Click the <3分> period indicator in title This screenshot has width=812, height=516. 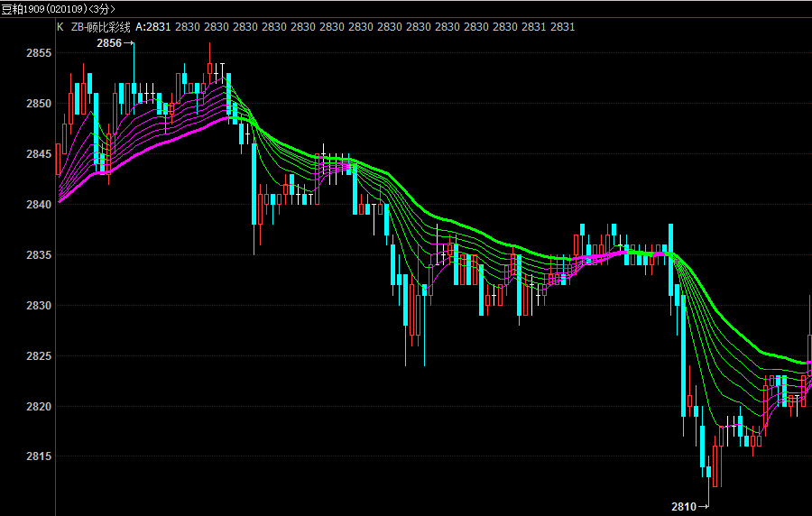click(x=102, y=9)
